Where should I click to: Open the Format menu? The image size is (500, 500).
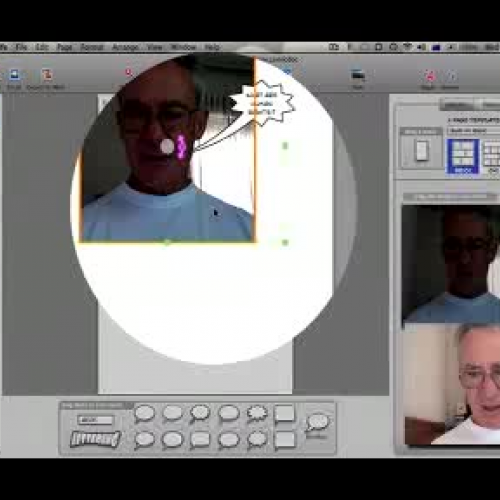pyautogui.click(x=92, y=47)
